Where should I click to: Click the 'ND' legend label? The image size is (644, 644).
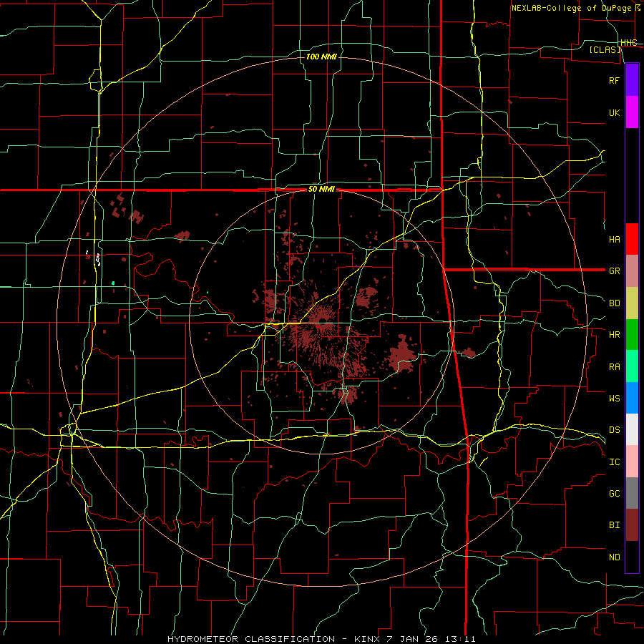click(614, 557)
